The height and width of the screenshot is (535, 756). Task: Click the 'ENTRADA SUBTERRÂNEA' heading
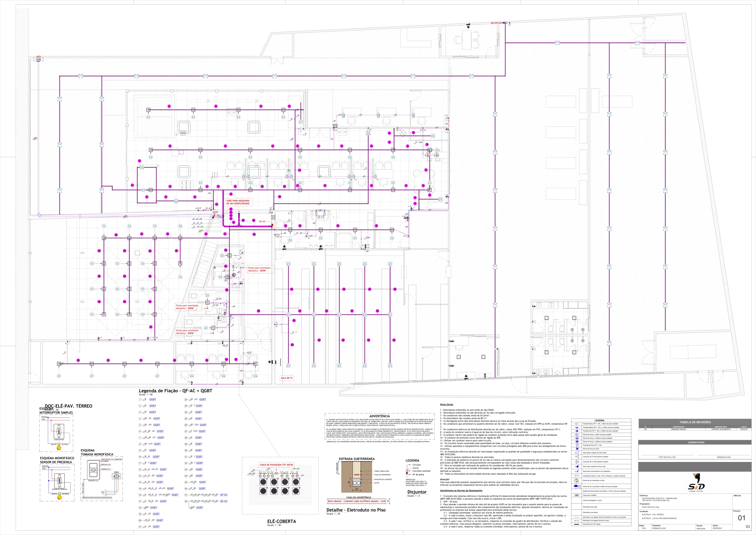pyautogui.click(x=357, y=458)
